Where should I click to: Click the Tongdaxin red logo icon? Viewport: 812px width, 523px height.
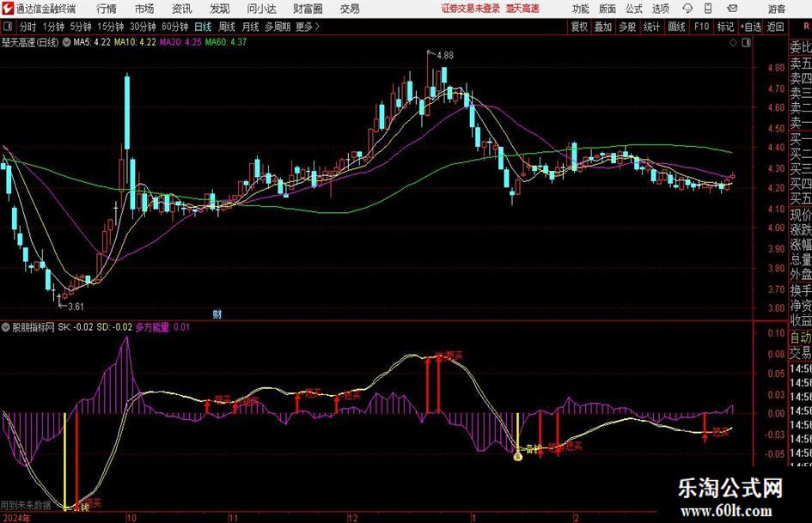click(7, 9)
